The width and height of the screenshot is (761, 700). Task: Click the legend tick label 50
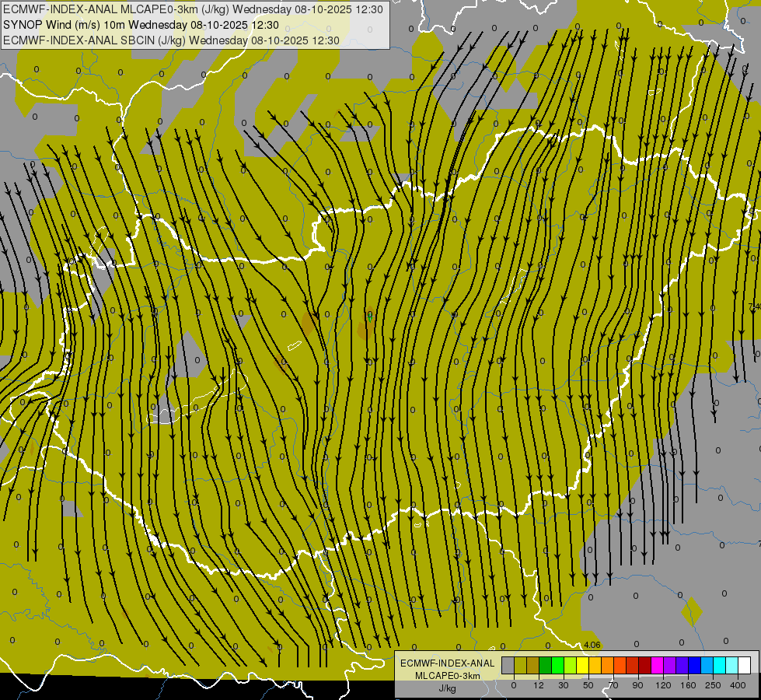(588, 685)
